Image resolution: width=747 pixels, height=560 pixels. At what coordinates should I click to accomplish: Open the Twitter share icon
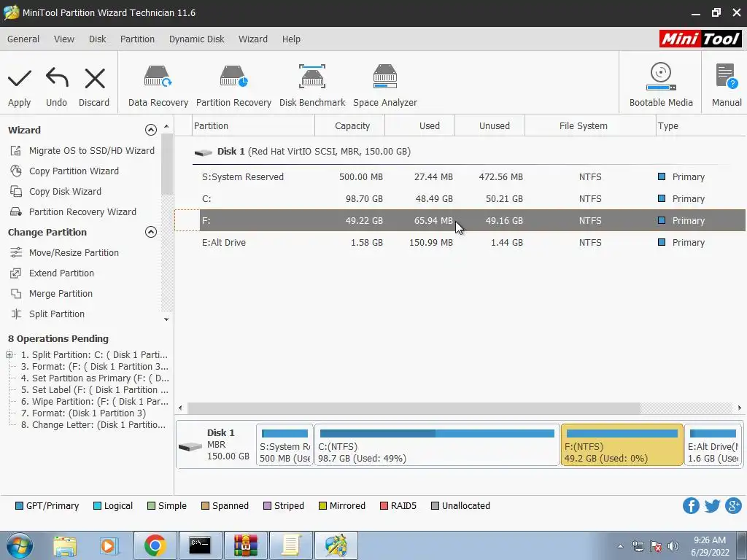pos(712,506)
